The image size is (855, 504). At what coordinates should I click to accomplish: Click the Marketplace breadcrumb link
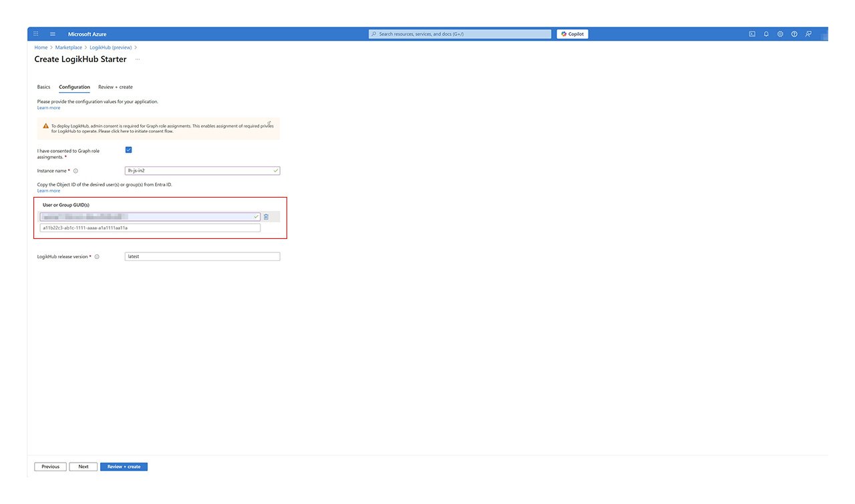(x=69, y=47)
